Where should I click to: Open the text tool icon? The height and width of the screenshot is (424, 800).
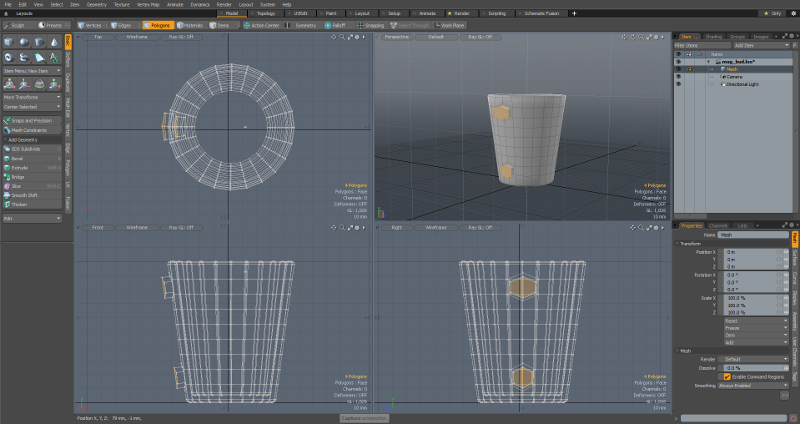pos(52,57)
